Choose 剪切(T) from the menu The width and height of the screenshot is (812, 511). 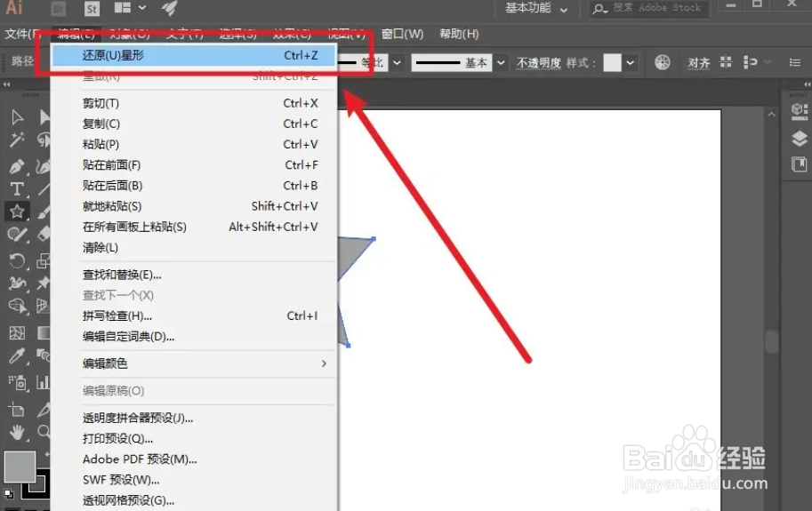click(194, 103)
